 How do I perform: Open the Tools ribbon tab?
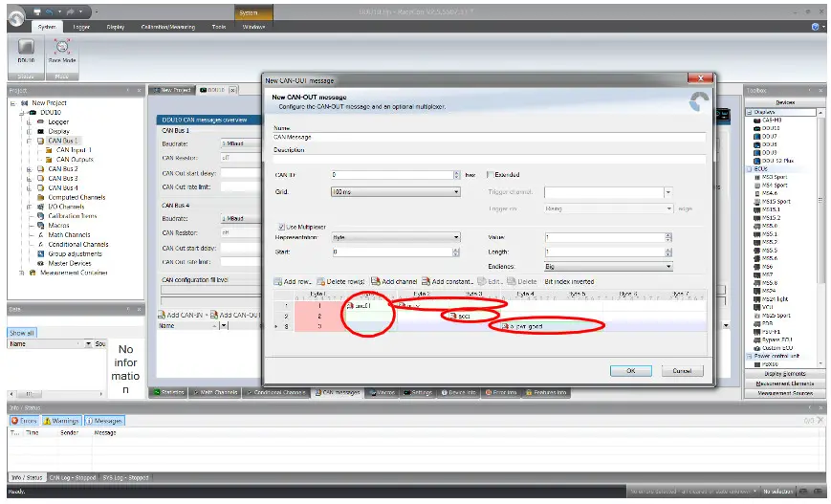[x=219, y=27]
